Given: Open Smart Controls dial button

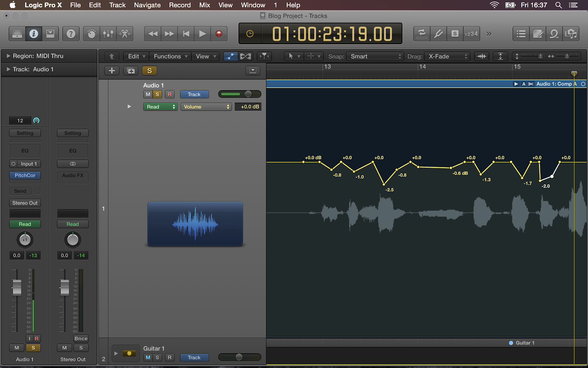Looking at the screenshot, I should tap(92, 34).
